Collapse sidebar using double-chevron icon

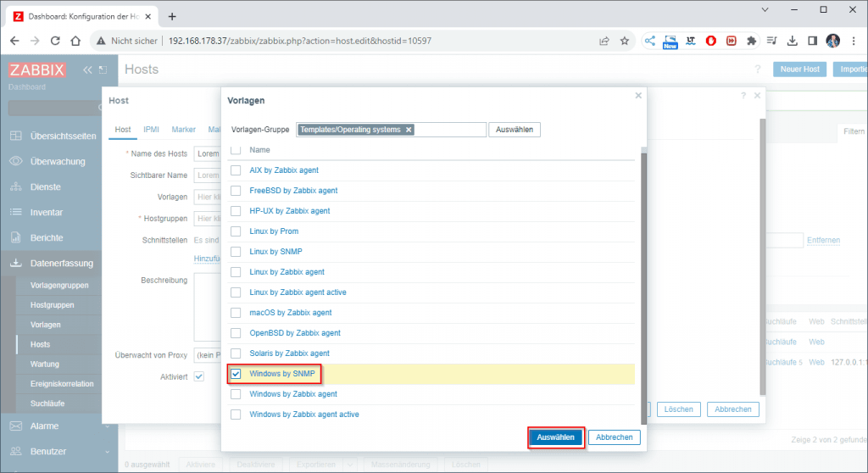(87, 70)
